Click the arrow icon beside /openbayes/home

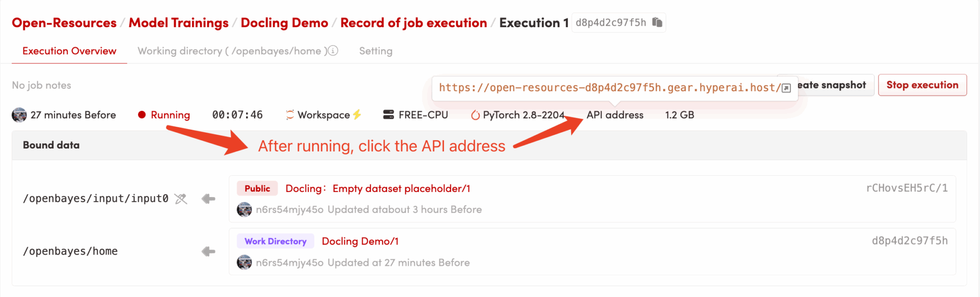208,251
